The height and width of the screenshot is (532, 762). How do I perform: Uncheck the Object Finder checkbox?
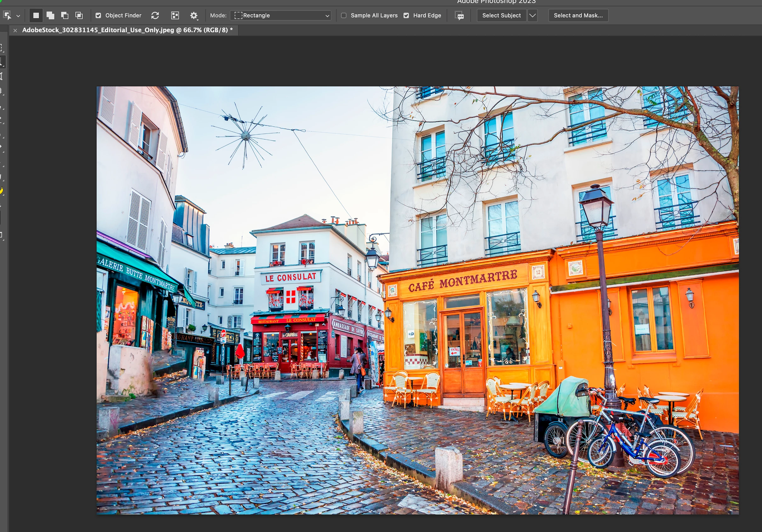98,15
